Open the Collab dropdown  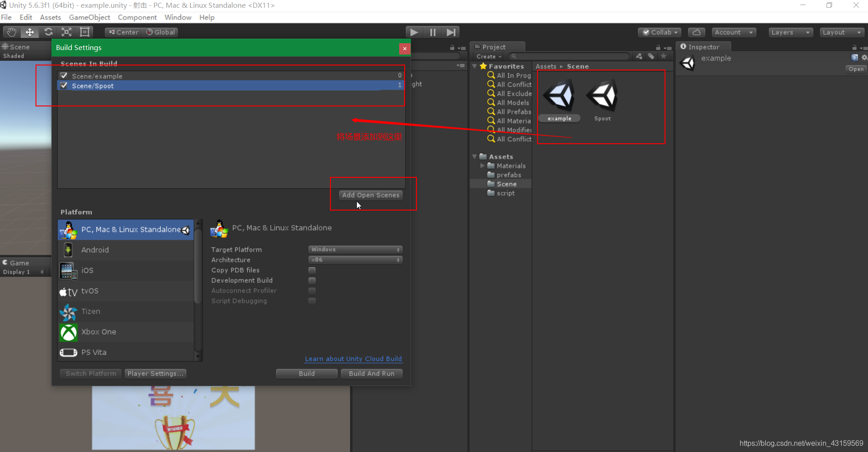660,32
